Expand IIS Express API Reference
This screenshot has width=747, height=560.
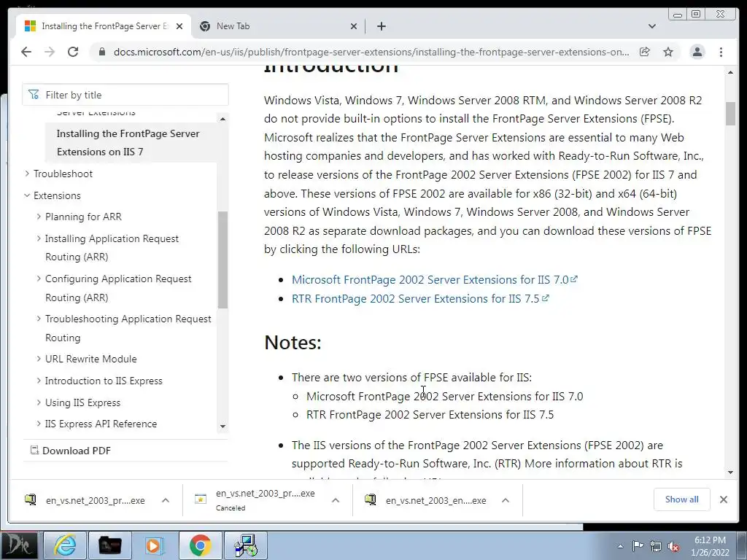tap(39, 424)
